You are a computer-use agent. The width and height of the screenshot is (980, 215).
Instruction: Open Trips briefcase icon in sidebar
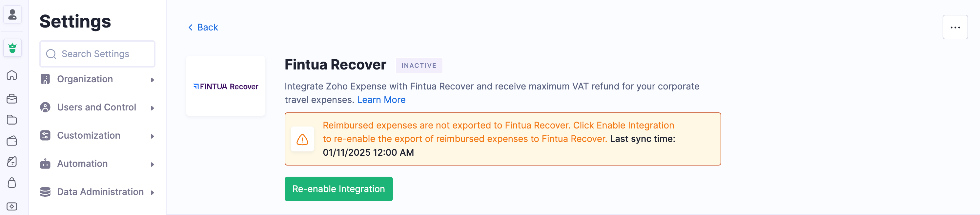(x=12, y=99)
